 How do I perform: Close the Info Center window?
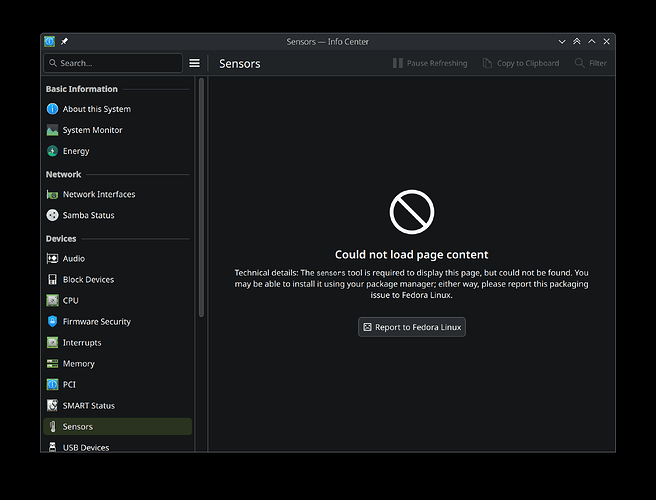tap(606, 41)
